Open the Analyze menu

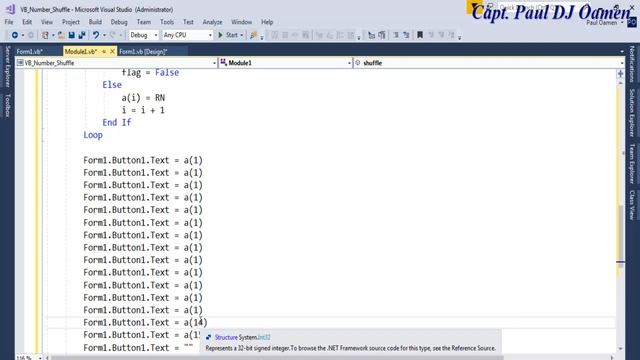pyautogui.click(x=212, y=22)
